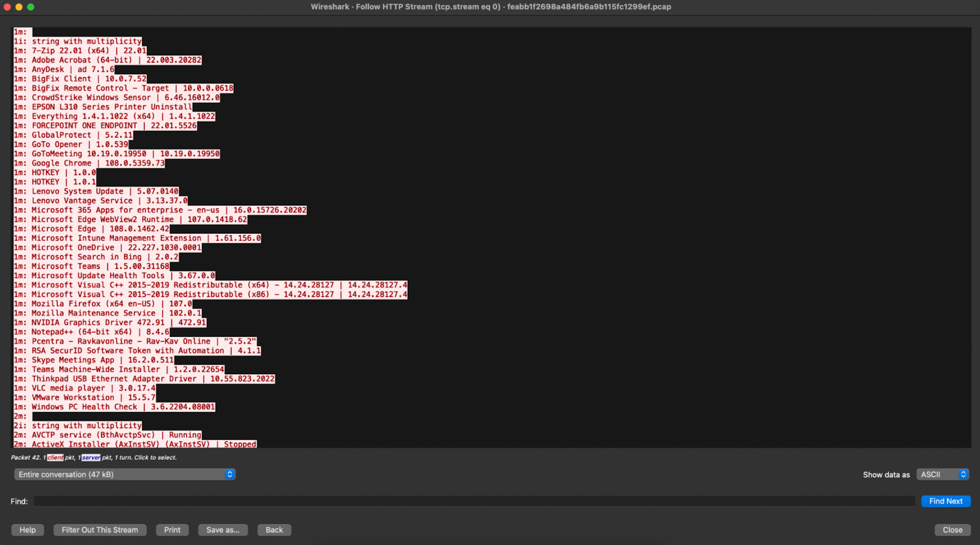Click the EPSON L310 Series Printer Uninstall line
This screenshot has height=545, width=980.
tap(103, 107)
